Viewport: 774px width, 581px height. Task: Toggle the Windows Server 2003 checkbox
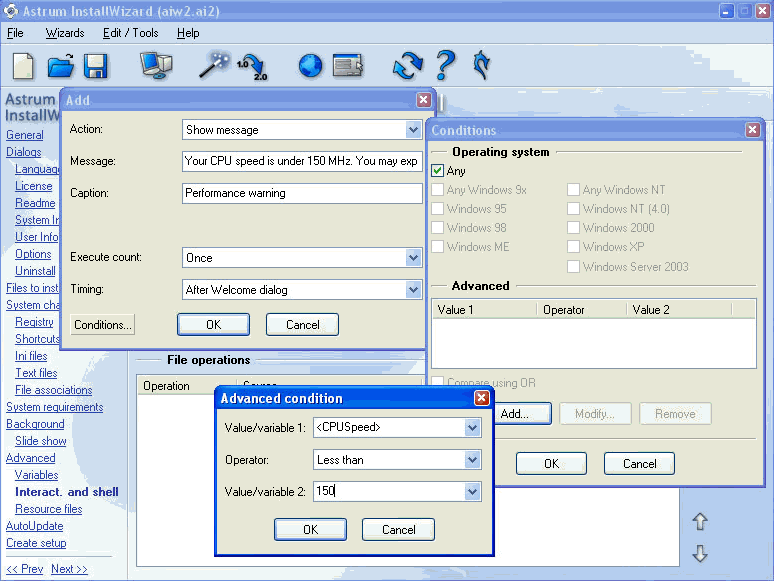coord(573,267)
